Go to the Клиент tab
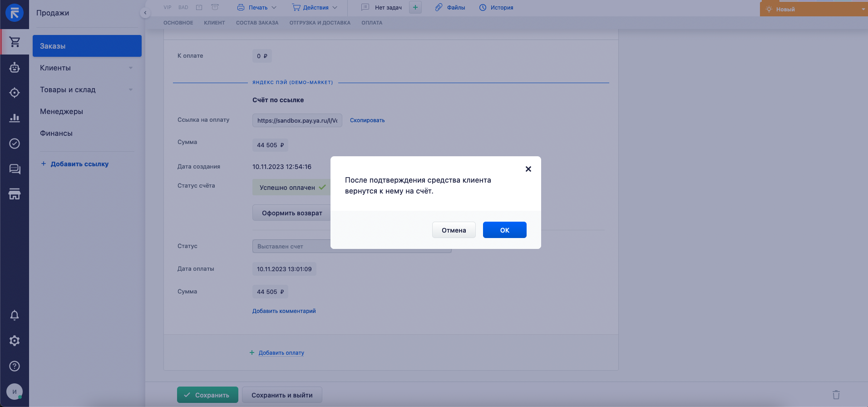 tap(214, 23)
